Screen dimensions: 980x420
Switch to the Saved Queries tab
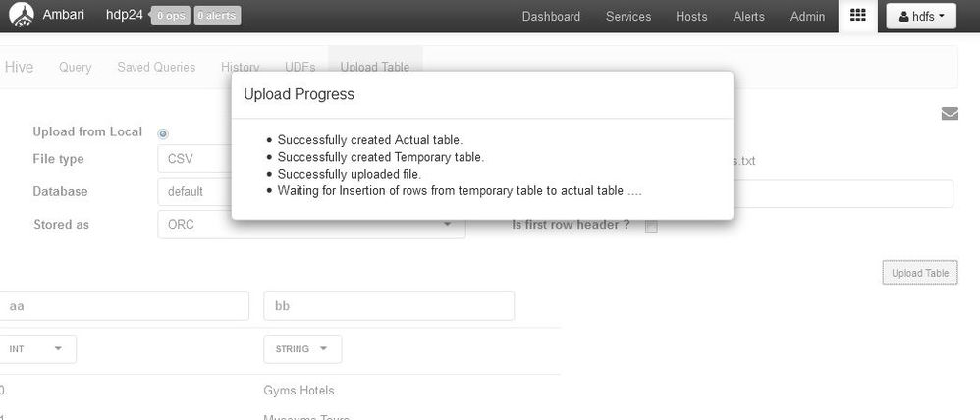(156, 67)
